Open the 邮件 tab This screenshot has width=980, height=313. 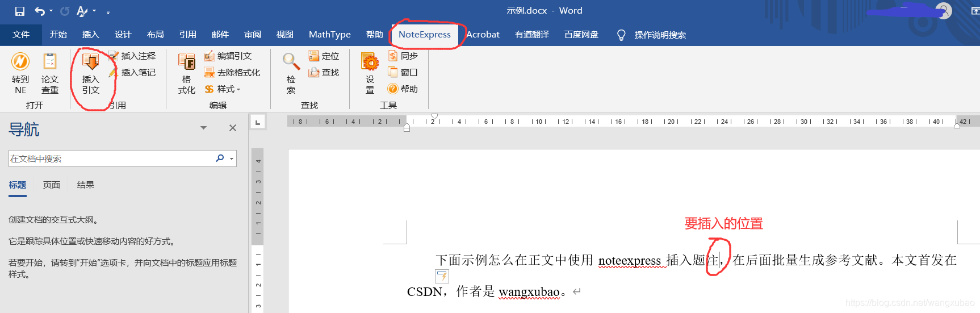click(220, 35)
